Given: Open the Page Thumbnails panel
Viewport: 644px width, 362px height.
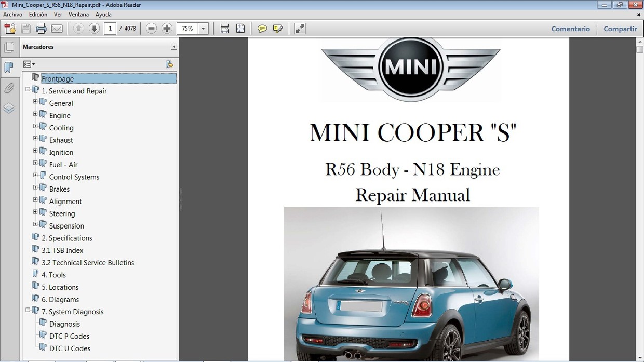Looking at the screenshot, I should click(x=9, y=47).
